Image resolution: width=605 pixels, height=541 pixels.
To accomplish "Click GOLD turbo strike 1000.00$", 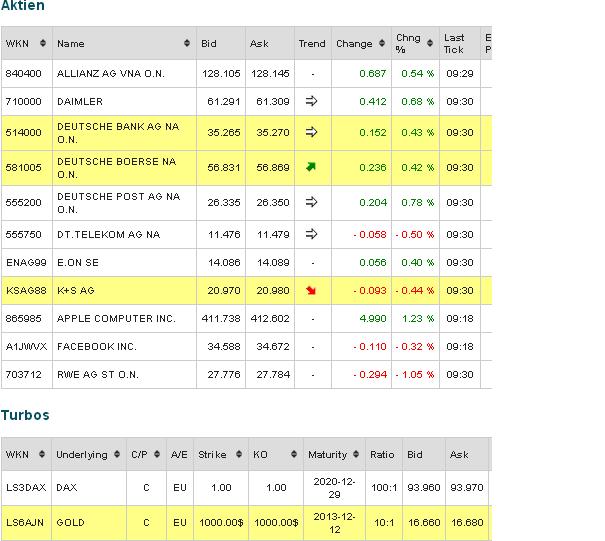I will click(221, 522).
